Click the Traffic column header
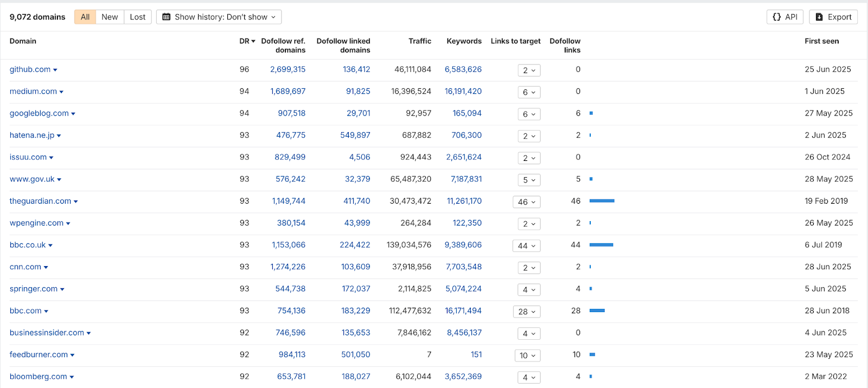The height and width of the screenshot is (388, 868). pos(420,41)
